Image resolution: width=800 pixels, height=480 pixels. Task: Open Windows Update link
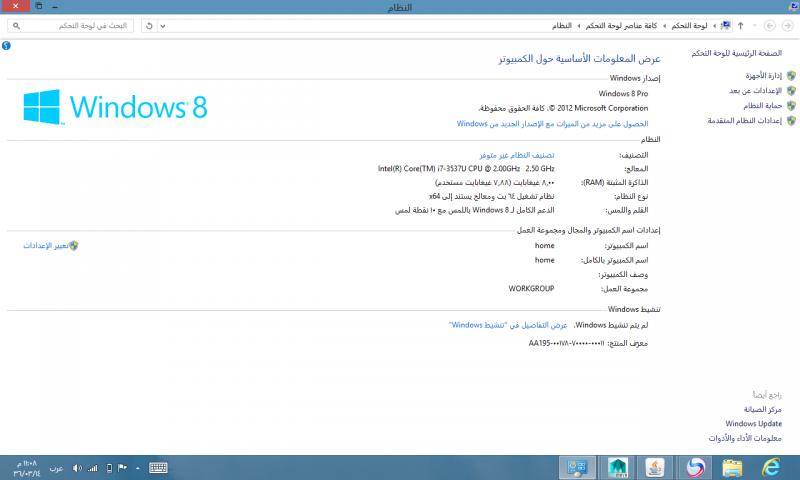point(753,423)
